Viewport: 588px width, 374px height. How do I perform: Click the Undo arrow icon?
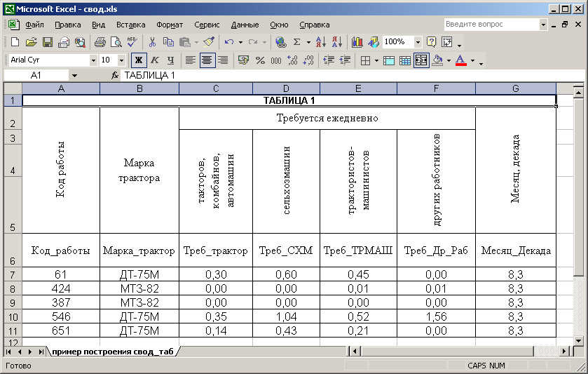point(229,42)
